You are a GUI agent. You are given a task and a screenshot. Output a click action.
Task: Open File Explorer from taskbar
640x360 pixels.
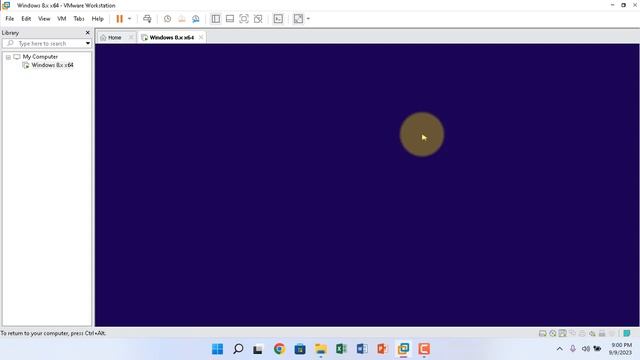point(321,349)
